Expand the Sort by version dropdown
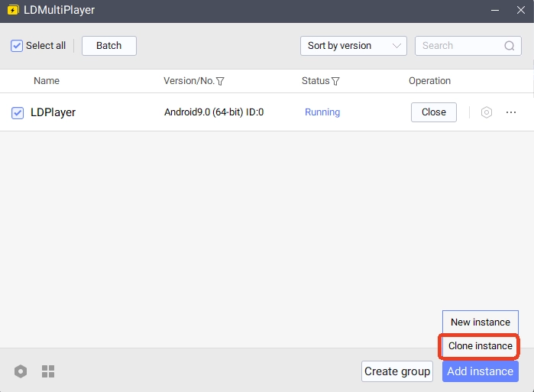534x392 pixels. [x=353, y=46]
